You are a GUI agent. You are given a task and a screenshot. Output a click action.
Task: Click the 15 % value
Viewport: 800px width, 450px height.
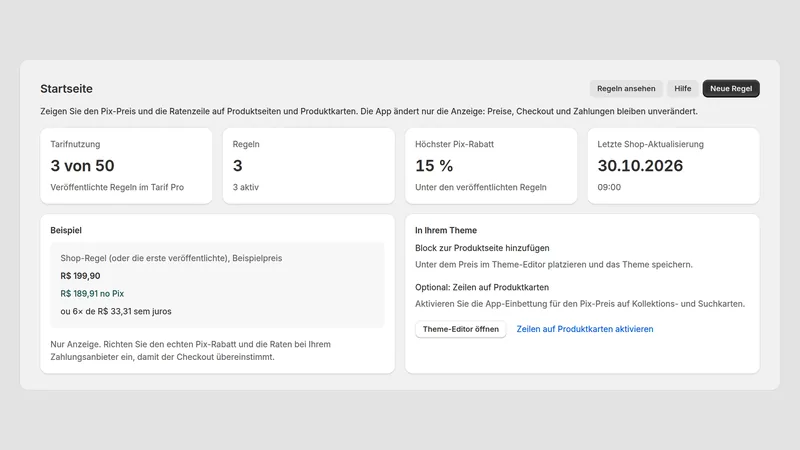434,166
